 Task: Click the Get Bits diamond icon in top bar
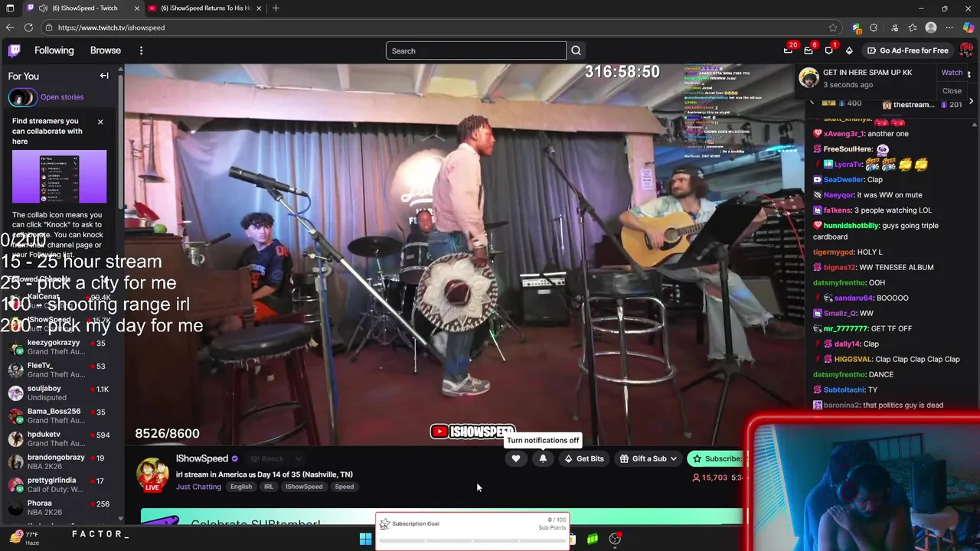tap(849, 51)
